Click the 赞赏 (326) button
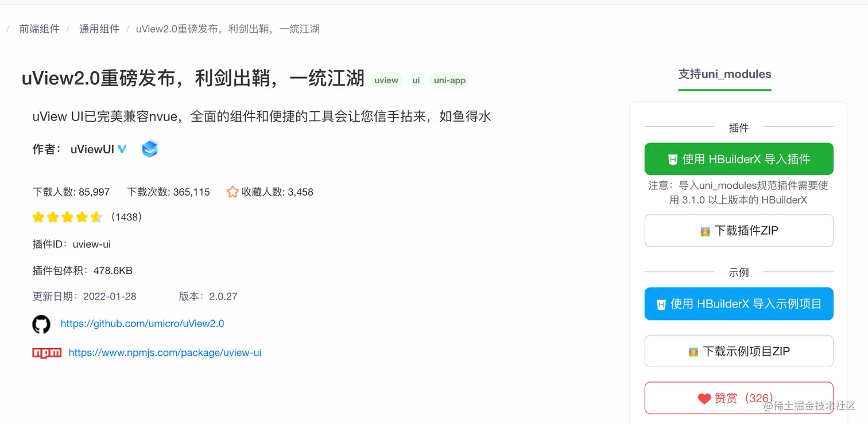Screen dimensions: 868x424 [739, 398]
